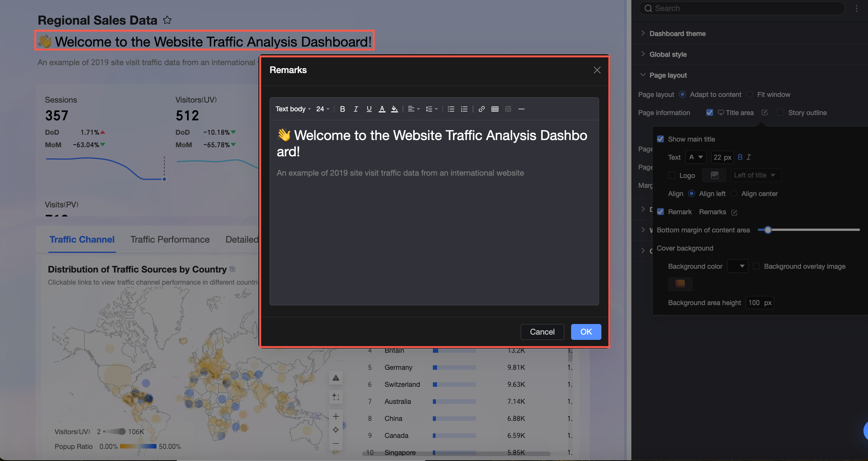Apply italic formatting in Remarks editor
The height and width of the screenshot is (461, 868).
[356, 109]
